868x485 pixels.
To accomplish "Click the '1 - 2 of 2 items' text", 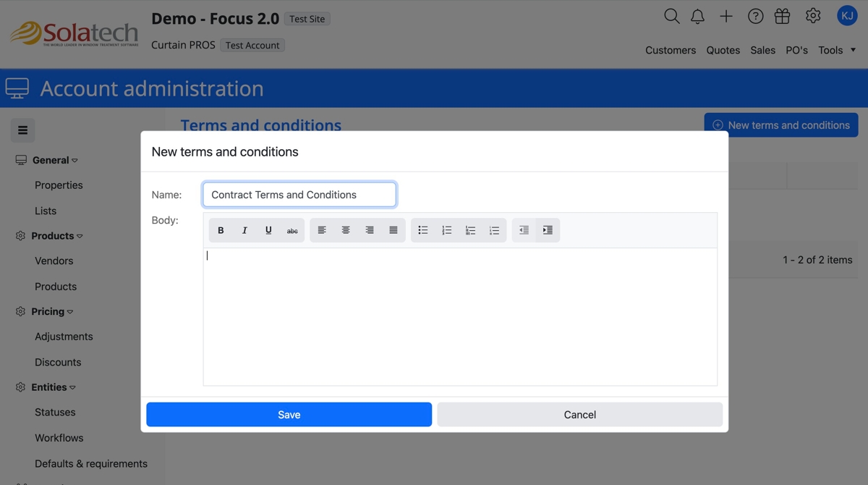I will point(817,260).
